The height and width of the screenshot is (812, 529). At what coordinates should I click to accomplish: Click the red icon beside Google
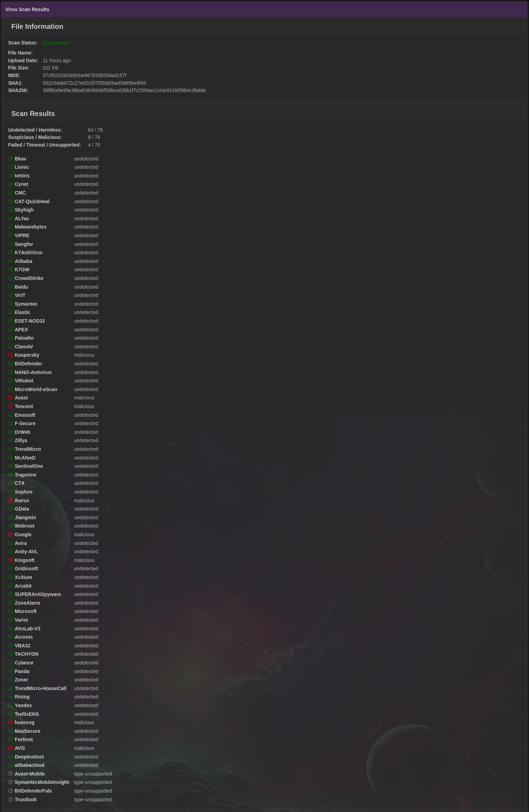(x=10, y=535)
